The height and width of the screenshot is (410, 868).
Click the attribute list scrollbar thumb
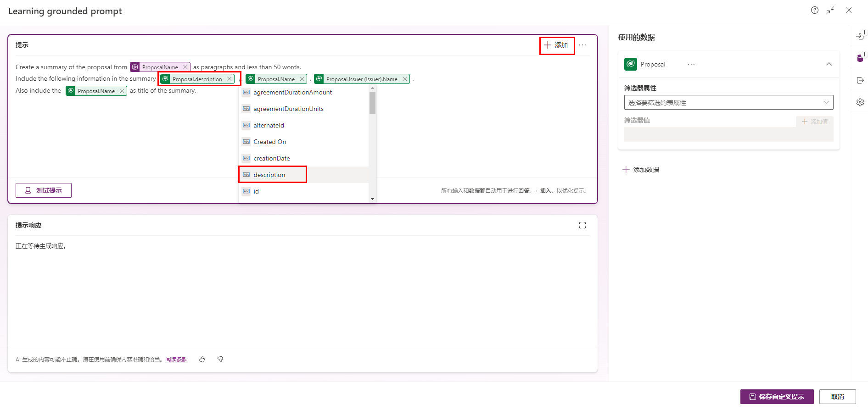click(x=372, y=102)
